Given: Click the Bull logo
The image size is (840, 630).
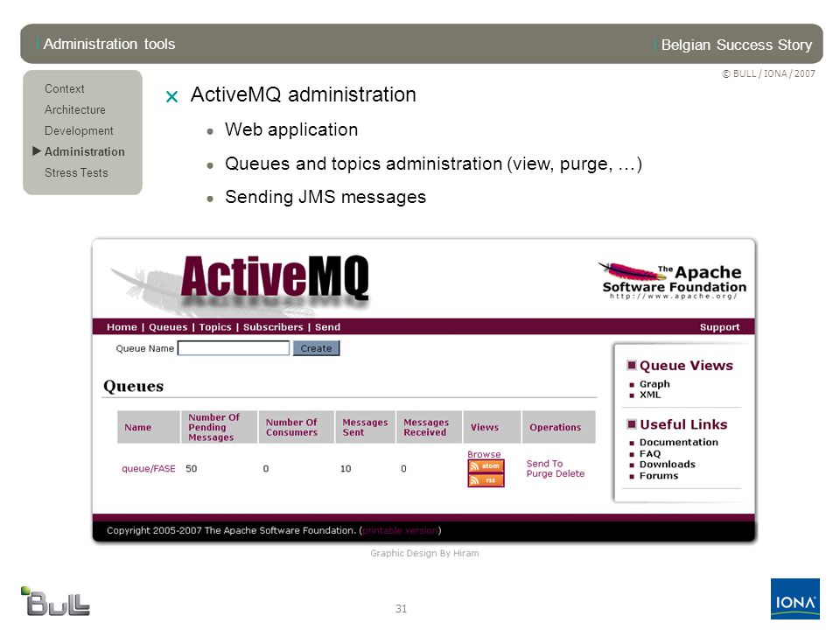Looking at the screenshot, I should click(x=55, y=601).
